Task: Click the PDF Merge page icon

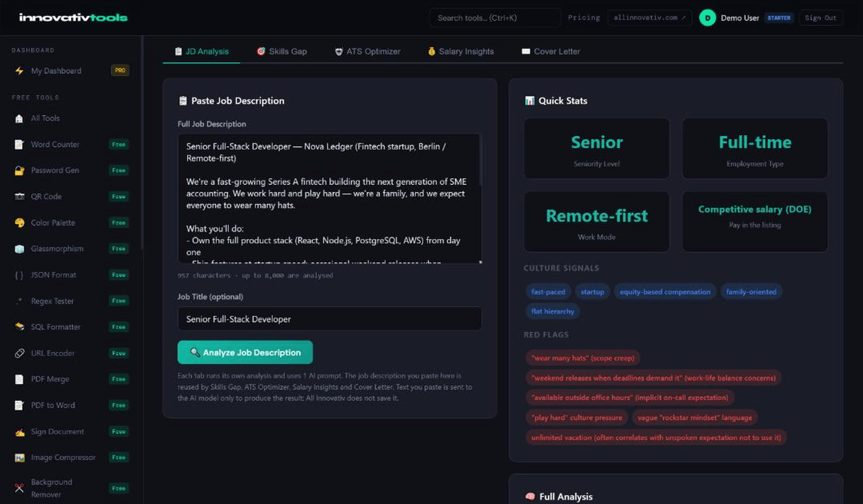Action: [x=19, y=380]
